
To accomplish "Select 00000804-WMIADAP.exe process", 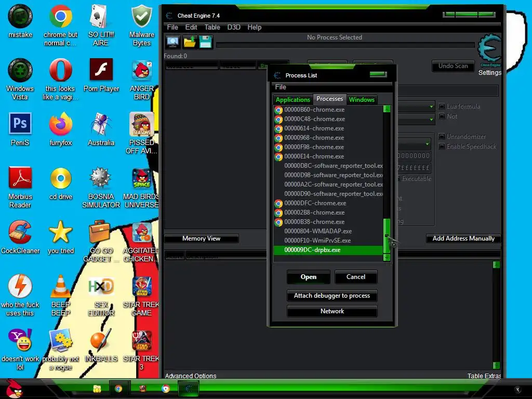I will click(328, 231).
